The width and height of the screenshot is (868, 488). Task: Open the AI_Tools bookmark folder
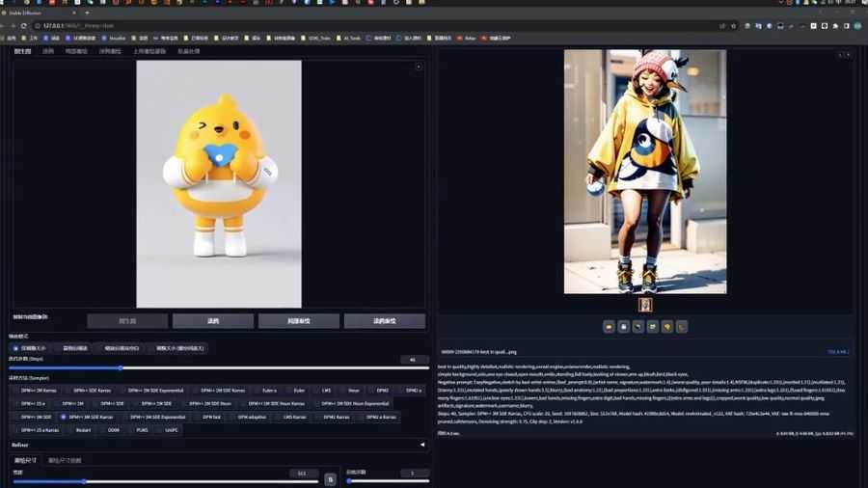coord(348,39)
